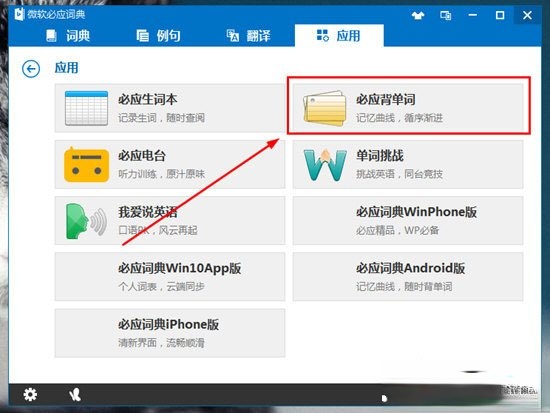550x413 pixels.
Task: Click the 记忆曲线，循序渐进 description
Action: (400, 118)
